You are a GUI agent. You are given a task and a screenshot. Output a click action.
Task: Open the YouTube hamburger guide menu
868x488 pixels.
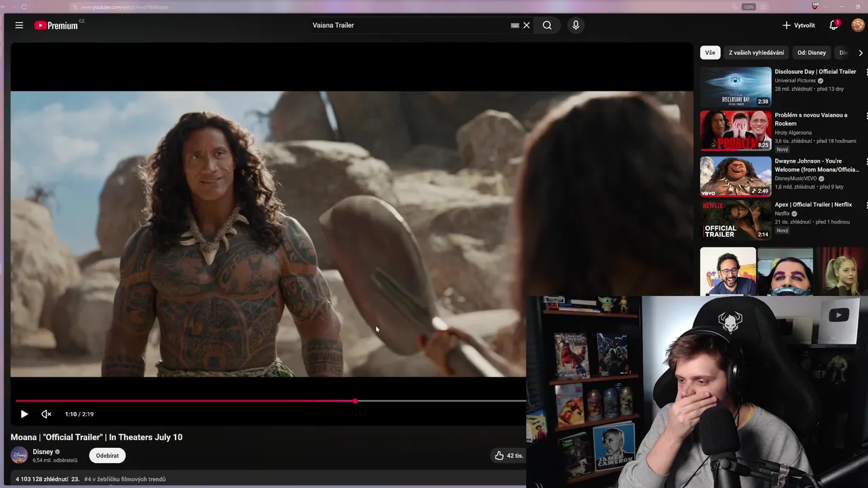[x=19, y=25]
